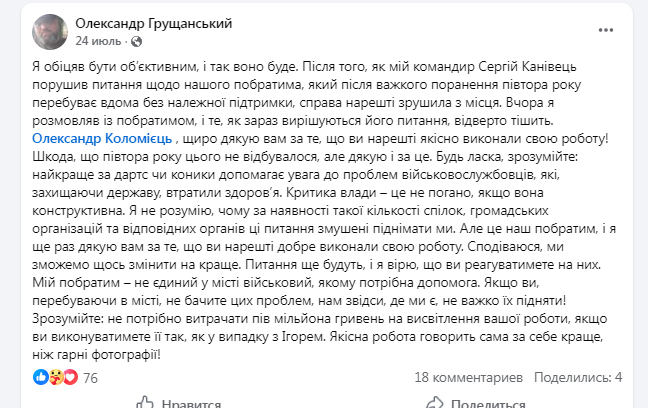Open the three-dot post options menu
648x408 pixels.
pos(605,30)
